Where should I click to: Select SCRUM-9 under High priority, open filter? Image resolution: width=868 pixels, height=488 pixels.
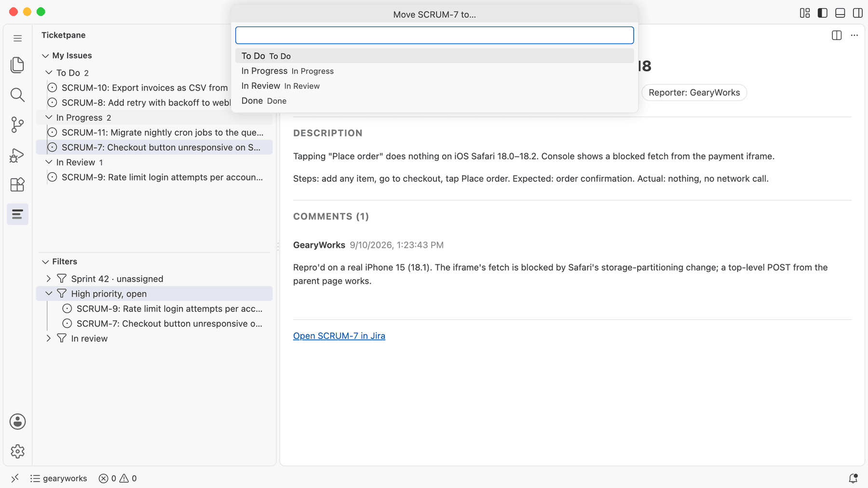pyautogui.click(x=154, y=309)
